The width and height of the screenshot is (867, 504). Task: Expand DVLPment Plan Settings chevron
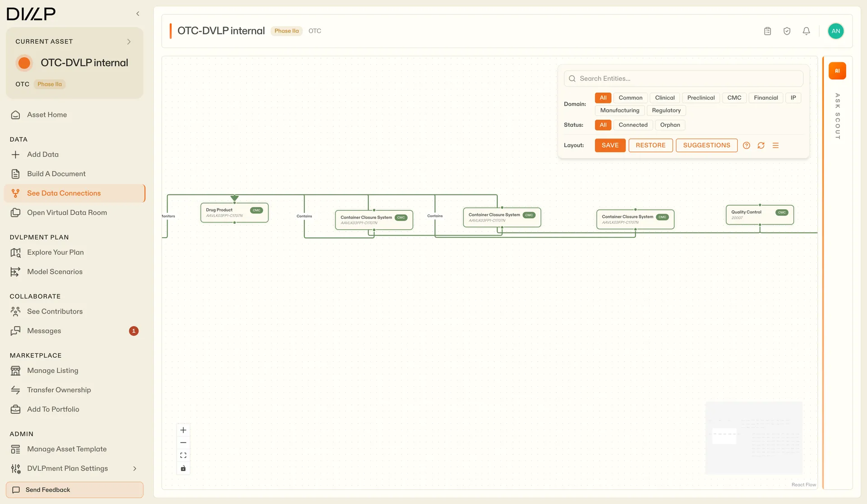click(x=135, y=468)
